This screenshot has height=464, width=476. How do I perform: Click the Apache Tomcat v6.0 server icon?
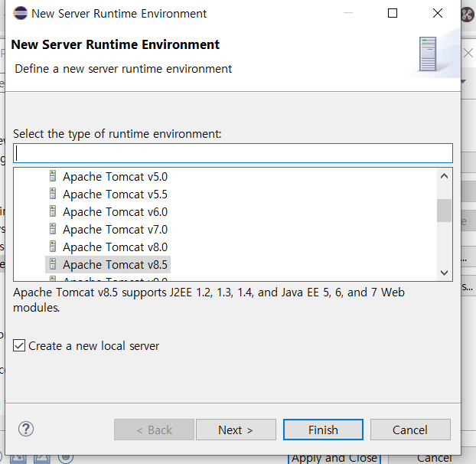tap(53, 211)
